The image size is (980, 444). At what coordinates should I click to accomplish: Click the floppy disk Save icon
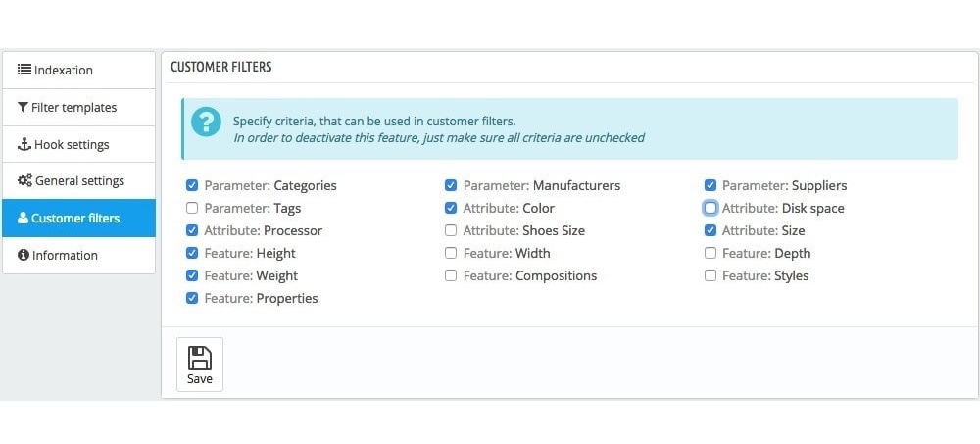click(200, 358)
